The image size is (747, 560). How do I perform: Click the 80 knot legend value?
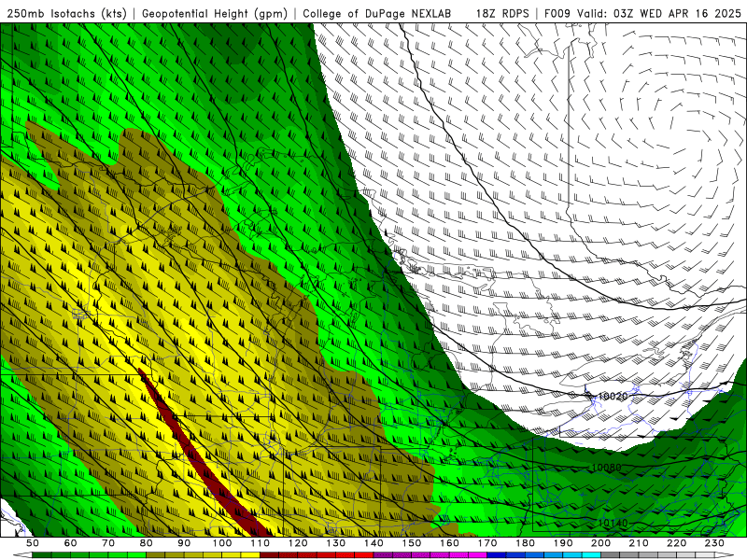coord(147,543)
